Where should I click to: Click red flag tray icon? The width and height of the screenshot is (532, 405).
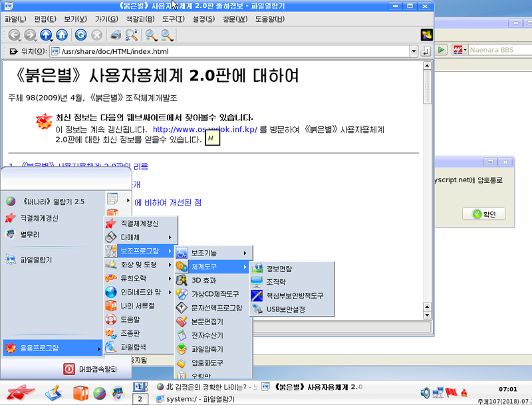click(x=451, y=393)
